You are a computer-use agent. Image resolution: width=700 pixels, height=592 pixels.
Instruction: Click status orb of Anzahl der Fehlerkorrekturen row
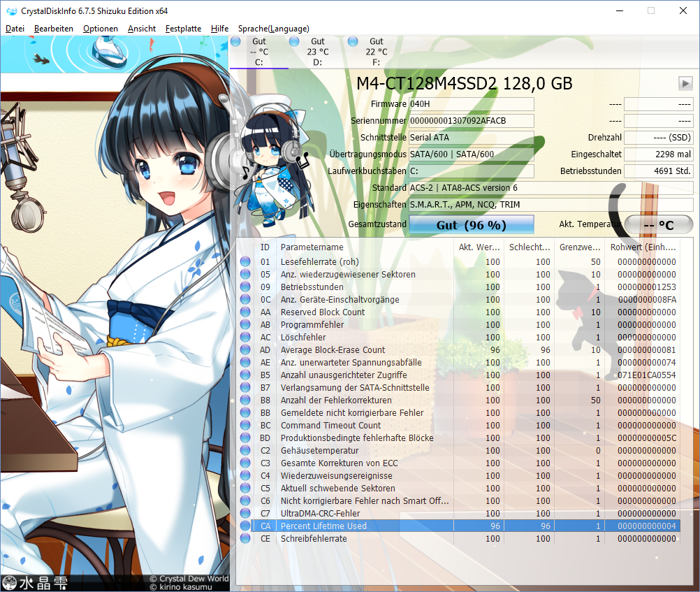pos(245,400)
